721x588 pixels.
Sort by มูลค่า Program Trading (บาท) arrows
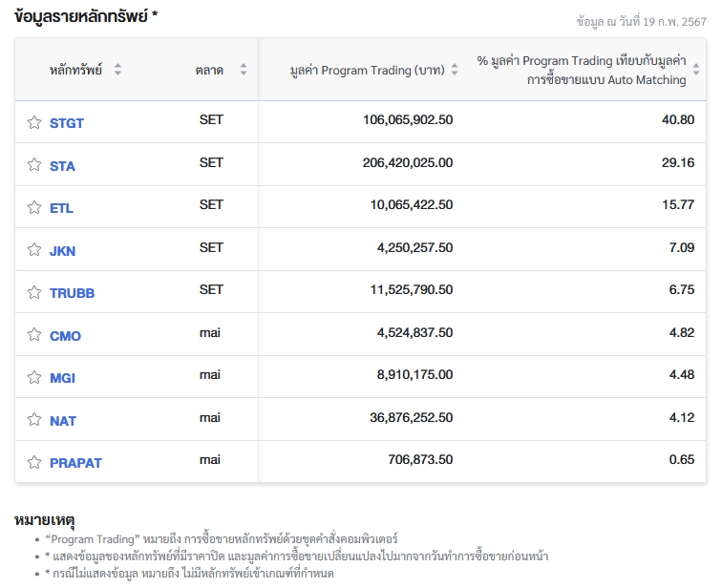coord(455,70)
